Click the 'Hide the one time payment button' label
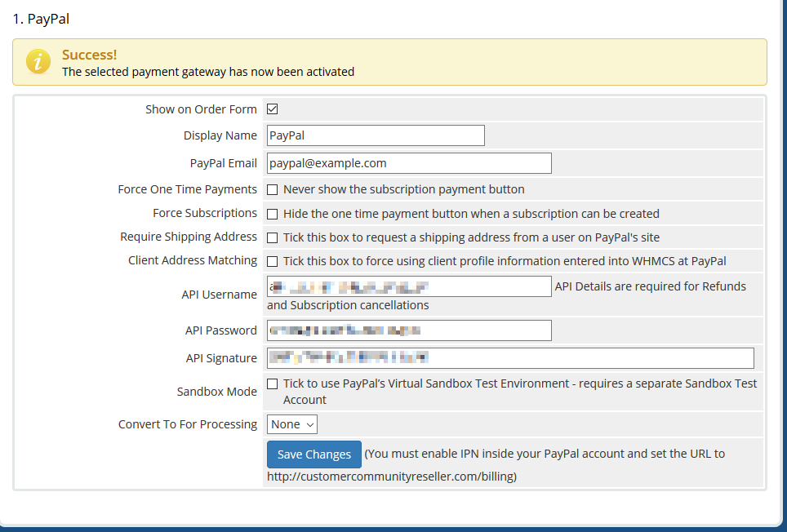The width and height of the screenshot is (787, 532). (471, 214)
